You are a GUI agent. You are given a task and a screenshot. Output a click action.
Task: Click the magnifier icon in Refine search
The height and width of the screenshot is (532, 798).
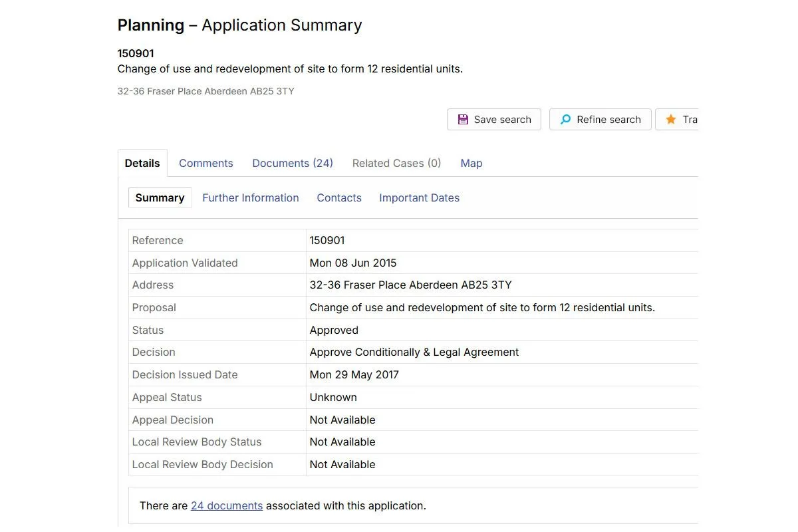565,120
